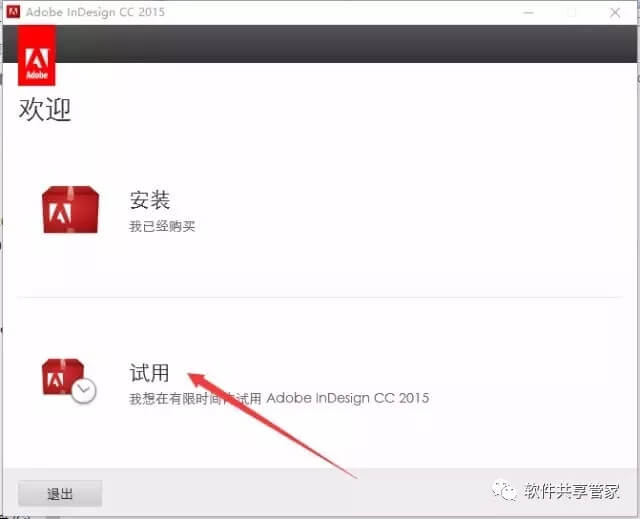Click the 我已经购买 subtitle text
This screenshot has height=519, width=640.
[162, 226]
